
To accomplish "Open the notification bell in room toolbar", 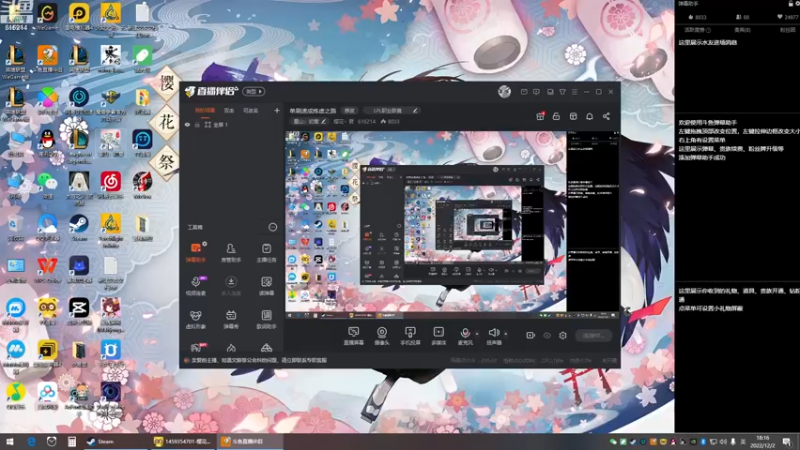I will point(590,116).
